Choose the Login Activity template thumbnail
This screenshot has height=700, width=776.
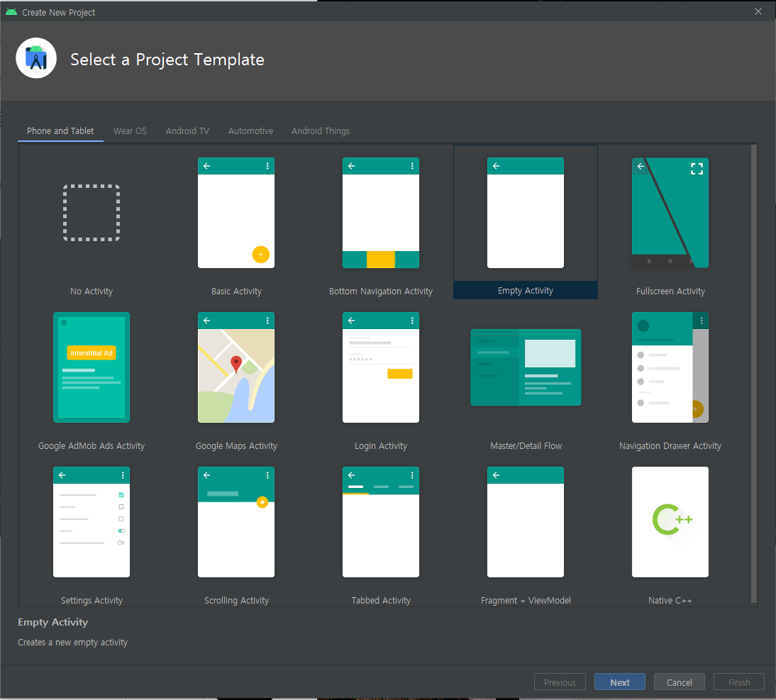click(381, 367)
